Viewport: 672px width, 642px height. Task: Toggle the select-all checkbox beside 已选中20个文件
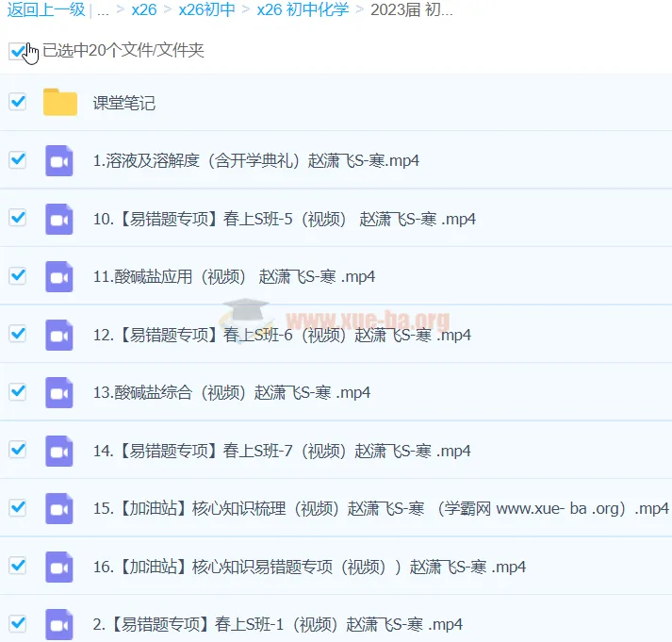17,52
